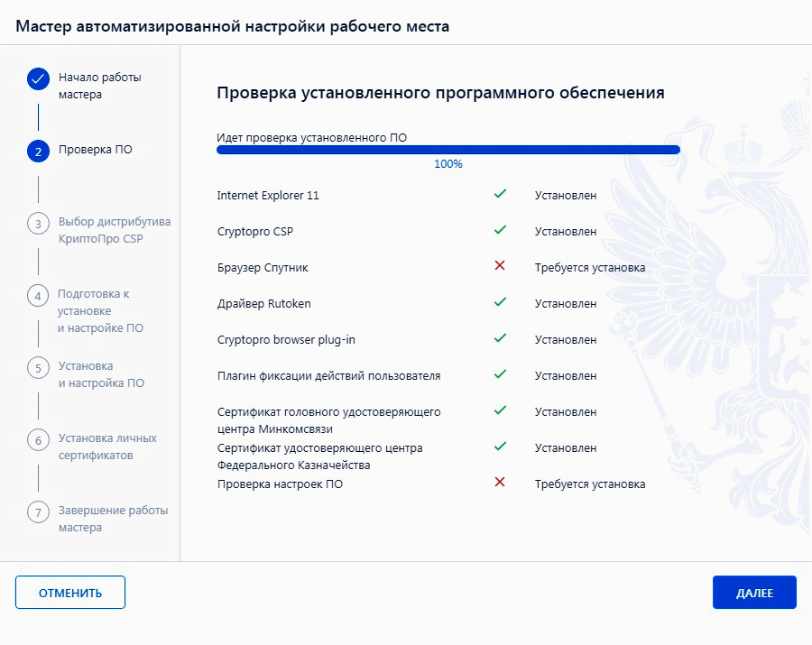
Task: Click step 6 Установка личных сертификатов circle
Action: tap(37, 439)
